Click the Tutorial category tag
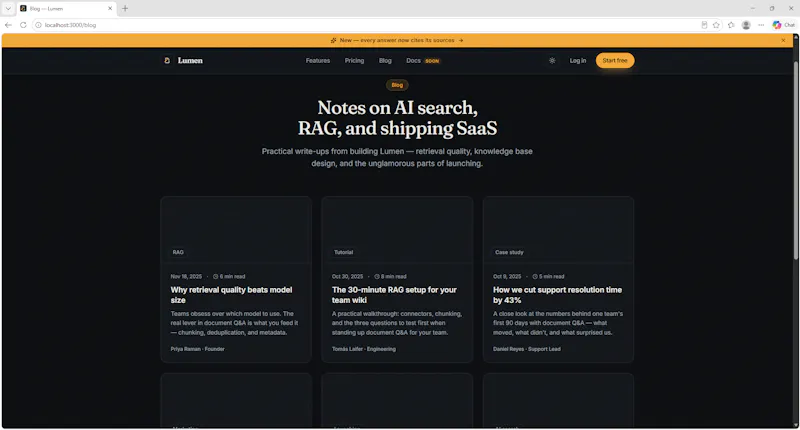800x430 pixels. tap(343, 252)
